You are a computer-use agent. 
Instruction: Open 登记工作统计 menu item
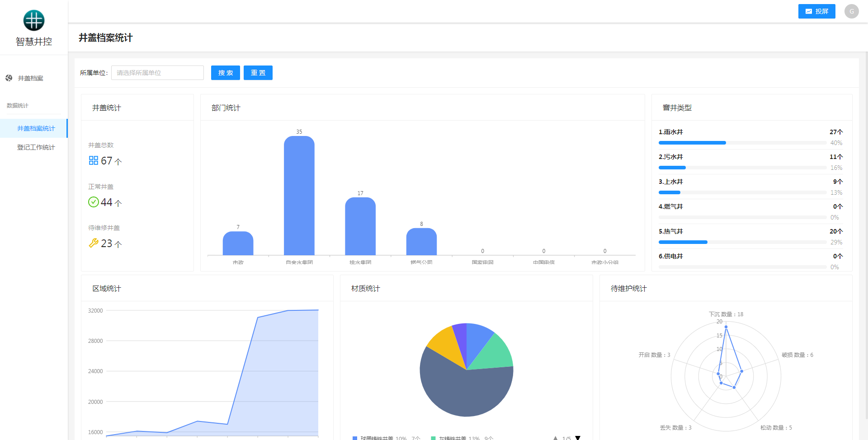tap(36, 147)
